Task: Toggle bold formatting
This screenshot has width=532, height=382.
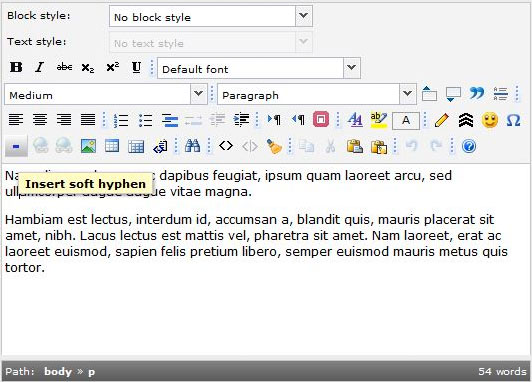Action: point(16,68)
